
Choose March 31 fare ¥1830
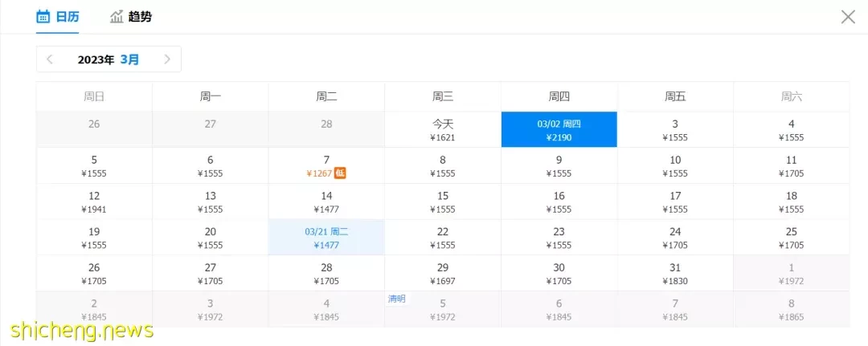675,274
